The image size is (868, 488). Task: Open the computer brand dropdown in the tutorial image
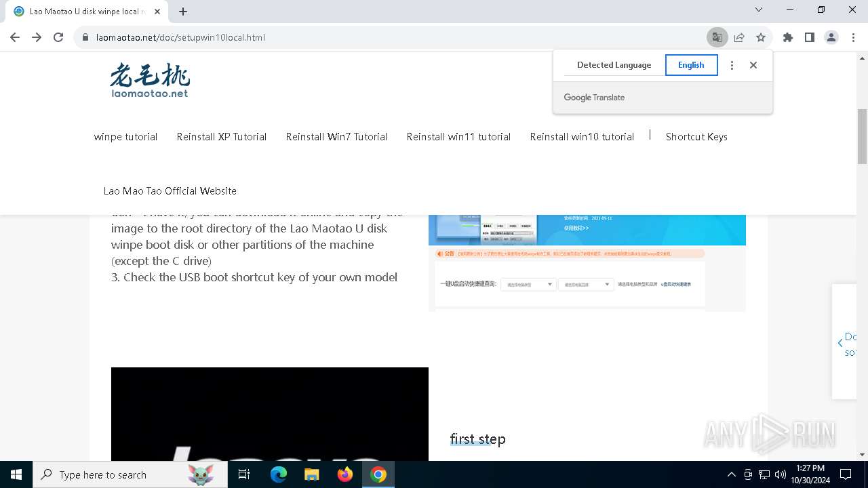(x=587, y=285)
